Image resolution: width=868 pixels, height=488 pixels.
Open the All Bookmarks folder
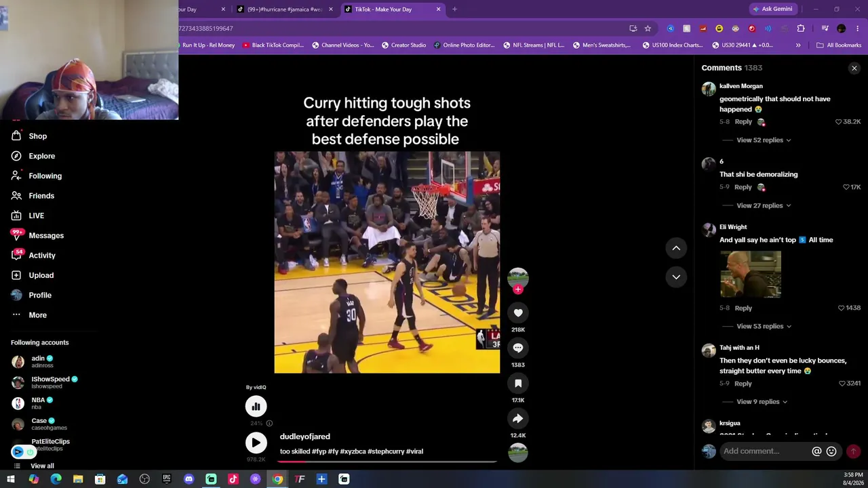point(839,45)
